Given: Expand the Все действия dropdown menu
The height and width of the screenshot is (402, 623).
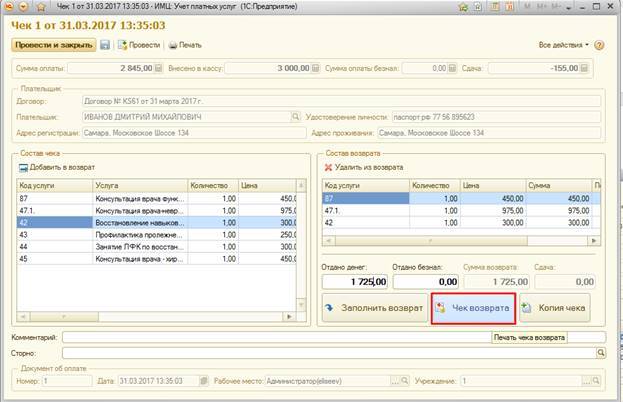Looking at the screenshot, I should [x=564, y=45].
